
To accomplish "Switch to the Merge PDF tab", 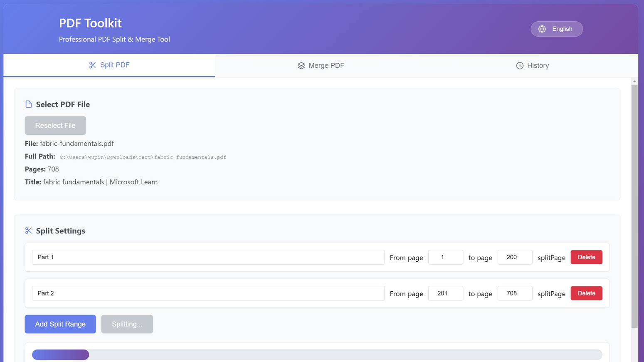I will (321, 66).
